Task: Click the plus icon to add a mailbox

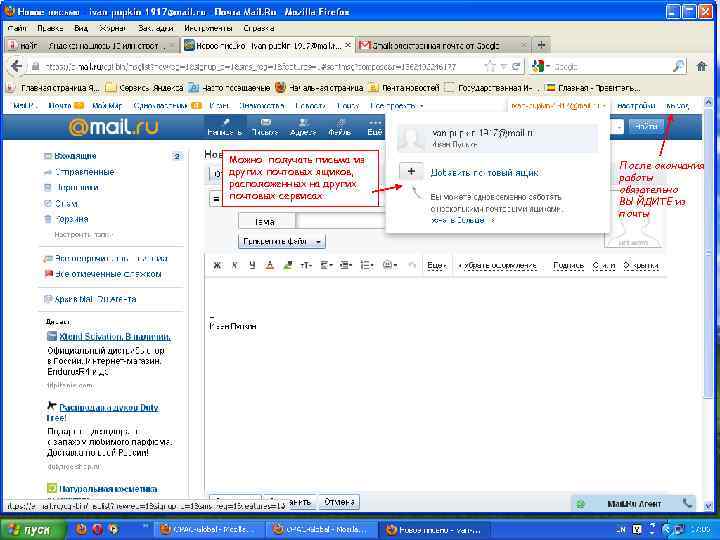Action: tap(411, 172)
